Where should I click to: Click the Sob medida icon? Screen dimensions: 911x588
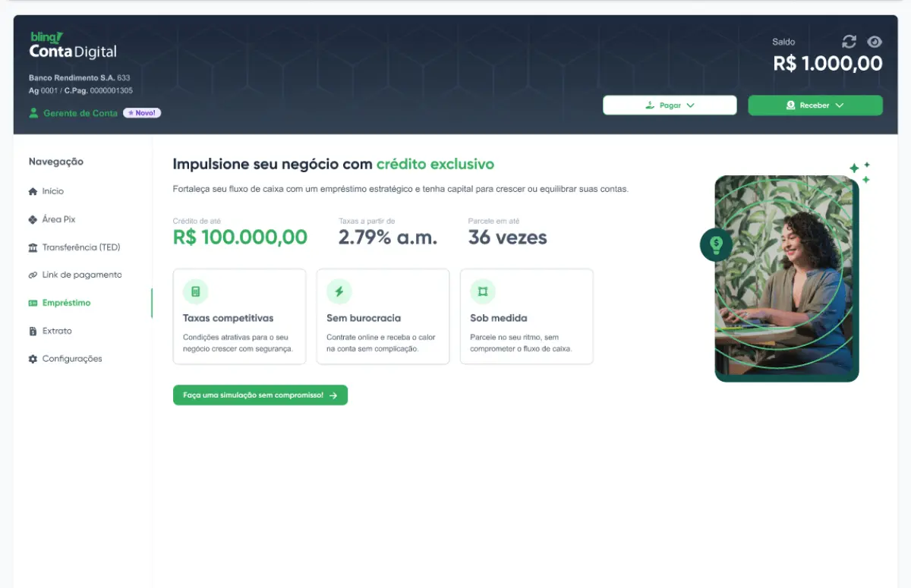click(x=482, y=291)
